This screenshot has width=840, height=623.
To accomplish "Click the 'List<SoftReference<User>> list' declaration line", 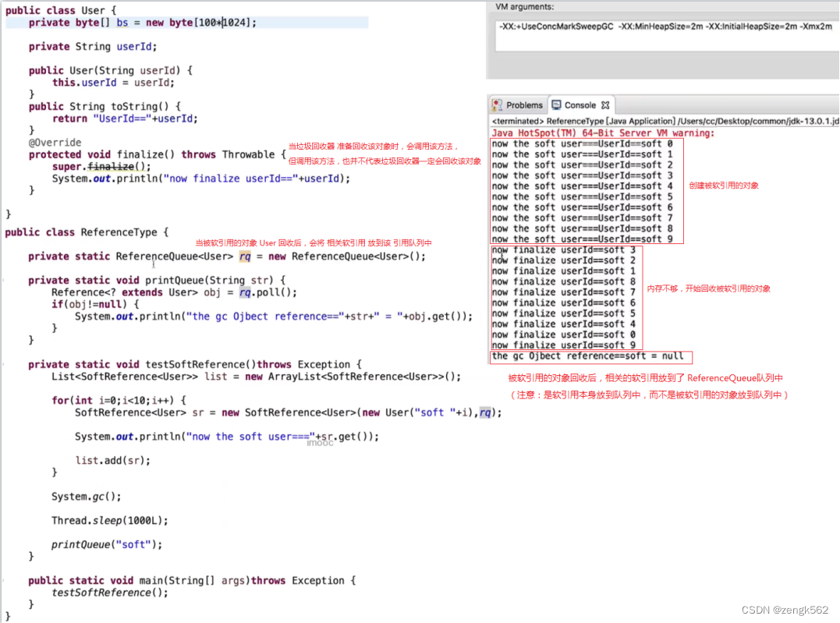I will click(256, 376).
